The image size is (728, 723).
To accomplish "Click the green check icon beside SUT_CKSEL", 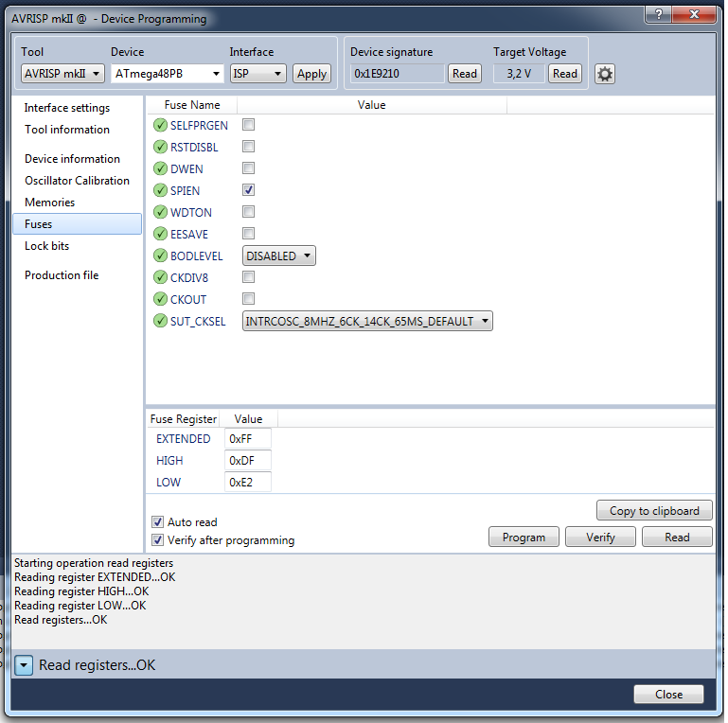I will point(160,321).
